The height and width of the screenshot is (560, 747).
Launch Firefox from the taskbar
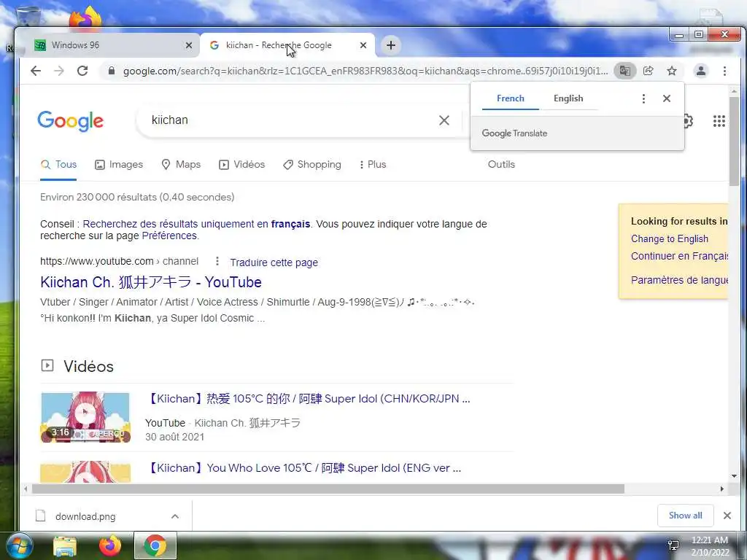(109, 545)
